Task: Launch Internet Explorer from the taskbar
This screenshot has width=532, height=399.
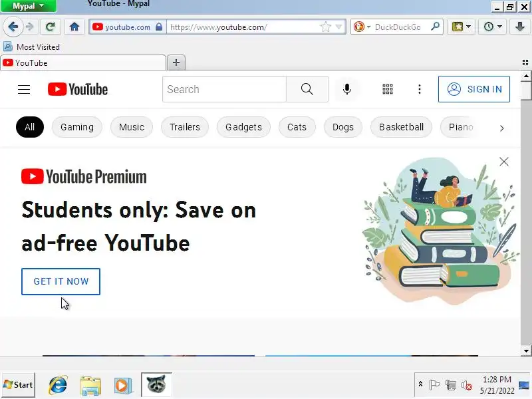Action: tap(58, 385)
